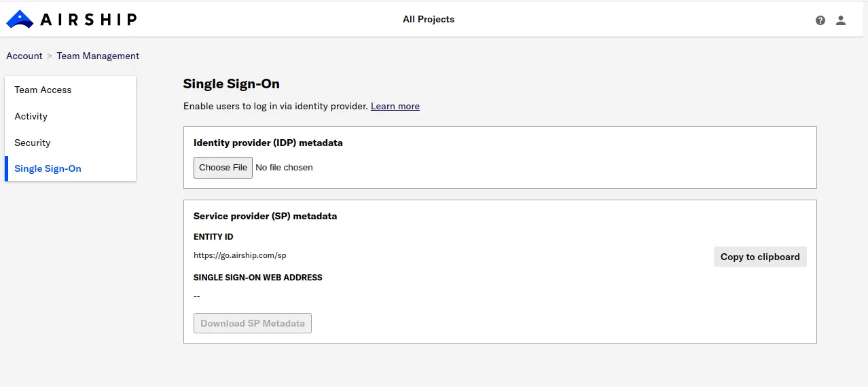Select Team Access in sidebar
Viewport: 868px width, 387px height.
43,90
